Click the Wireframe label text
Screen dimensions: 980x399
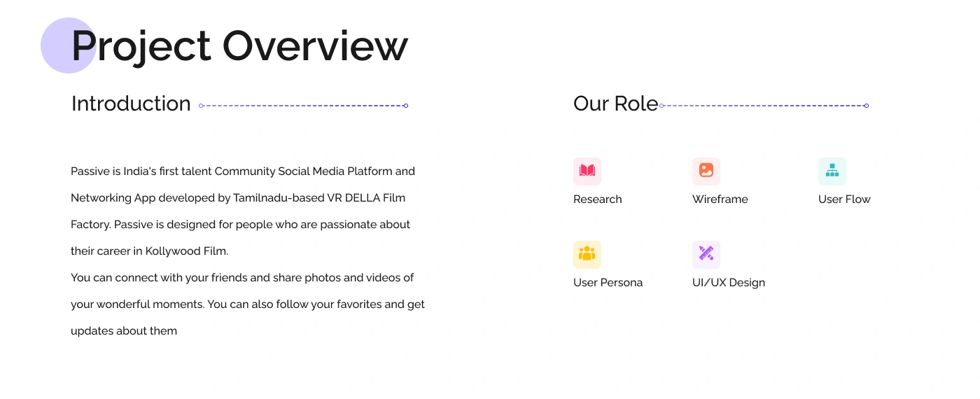[720, 199]
